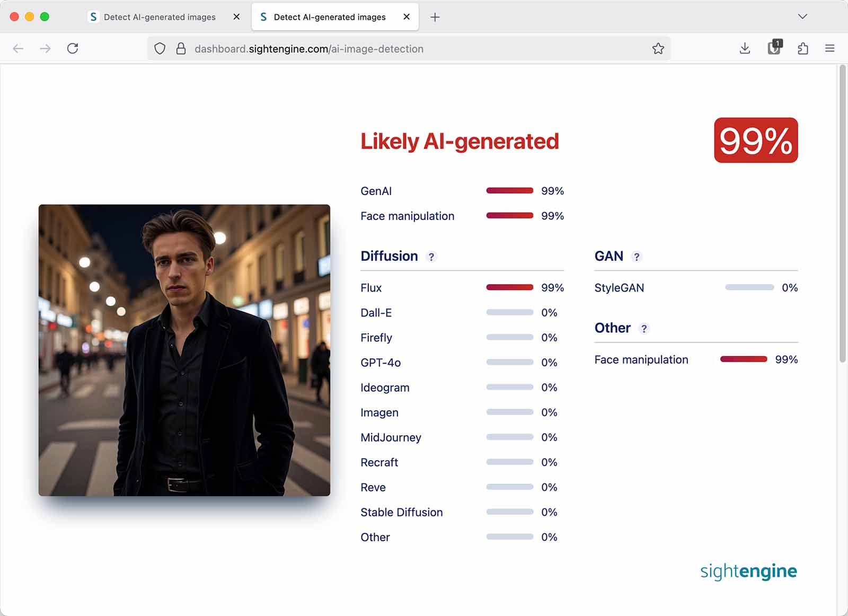Click the GenAI score bar
Screen dimensions: 848x616
point(510,190)
